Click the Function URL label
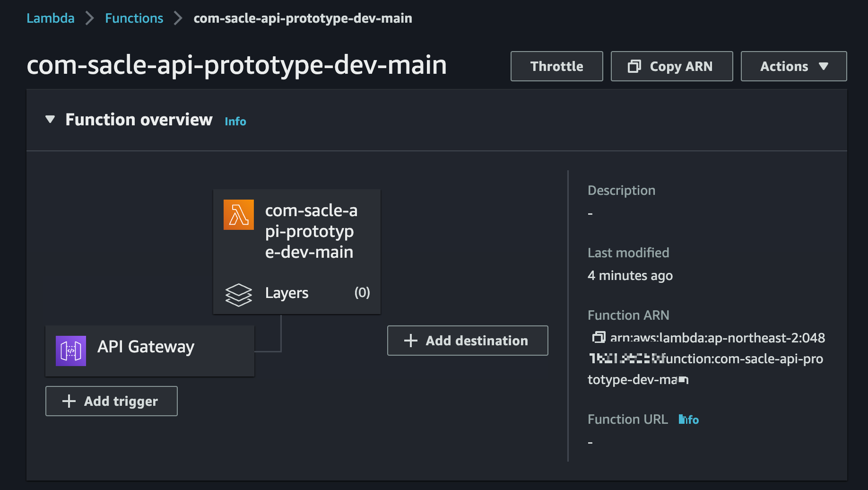The height and width of the screenshot is (490, 868). 628,420
